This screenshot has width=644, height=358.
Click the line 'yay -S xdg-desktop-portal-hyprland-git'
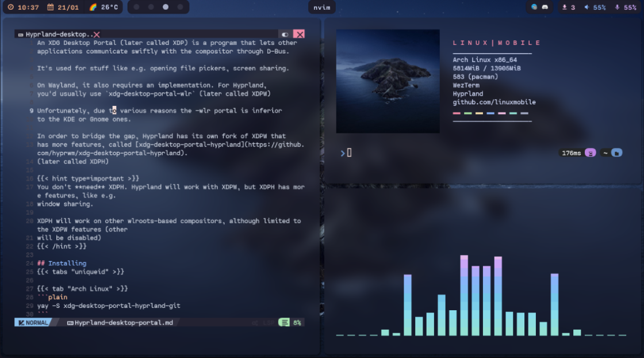pyautogui.click(x=109, y=306)
